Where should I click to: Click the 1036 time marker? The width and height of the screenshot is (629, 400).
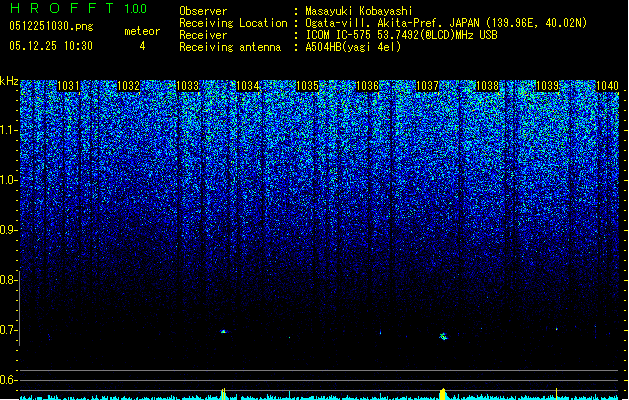pos(367,86)
